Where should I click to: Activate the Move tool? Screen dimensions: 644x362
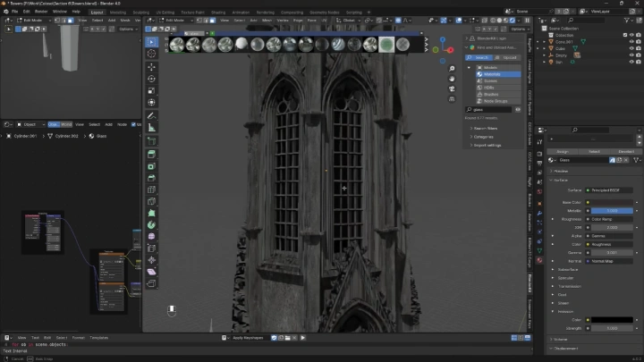[151, 67]
